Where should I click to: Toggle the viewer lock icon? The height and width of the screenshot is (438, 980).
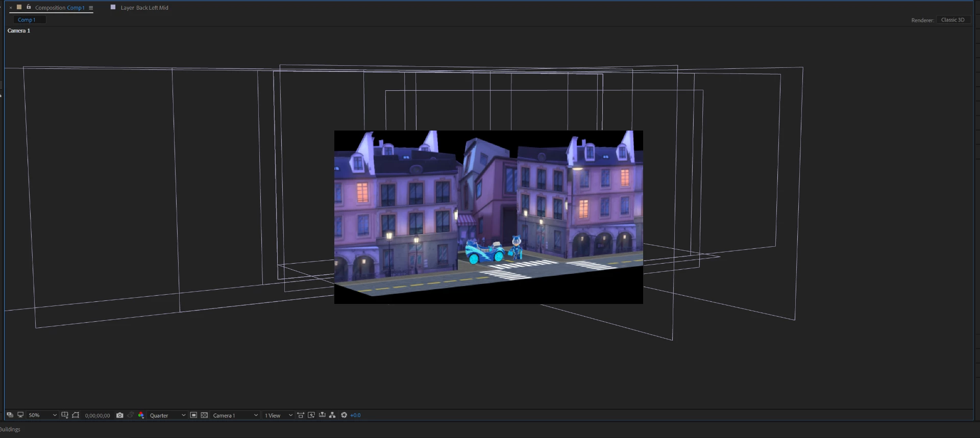[x=29, y=7]
